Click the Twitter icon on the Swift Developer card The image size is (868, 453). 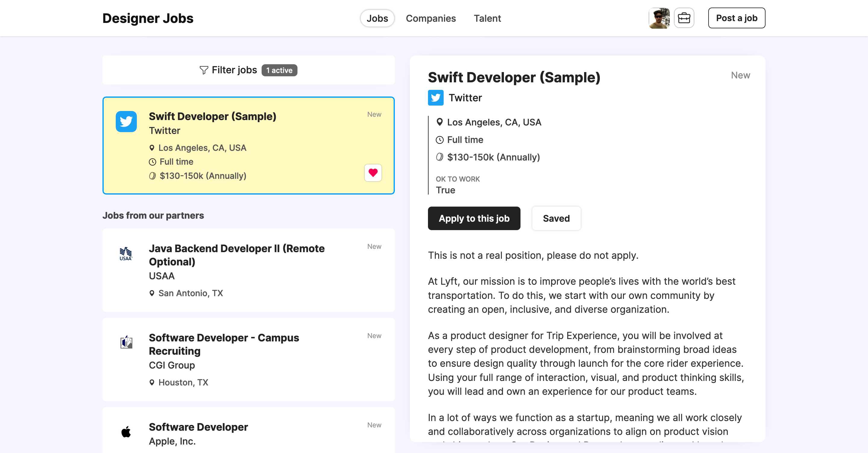[x=126, y=122]
